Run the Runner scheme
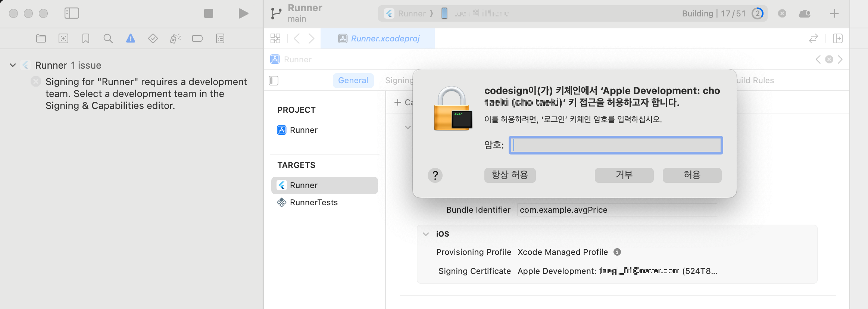Screen dimensions: 868x309 [x=243, y=13]
